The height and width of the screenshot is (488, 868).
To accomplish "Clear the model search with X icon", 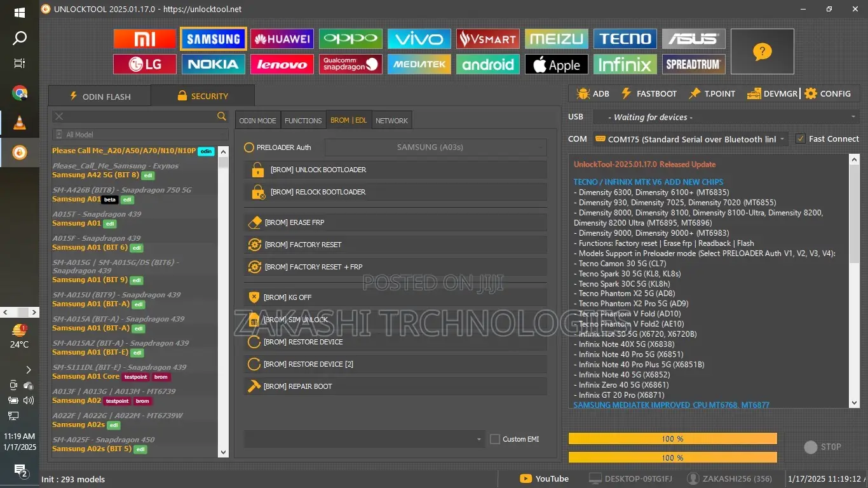I will [x=59, y=116].
